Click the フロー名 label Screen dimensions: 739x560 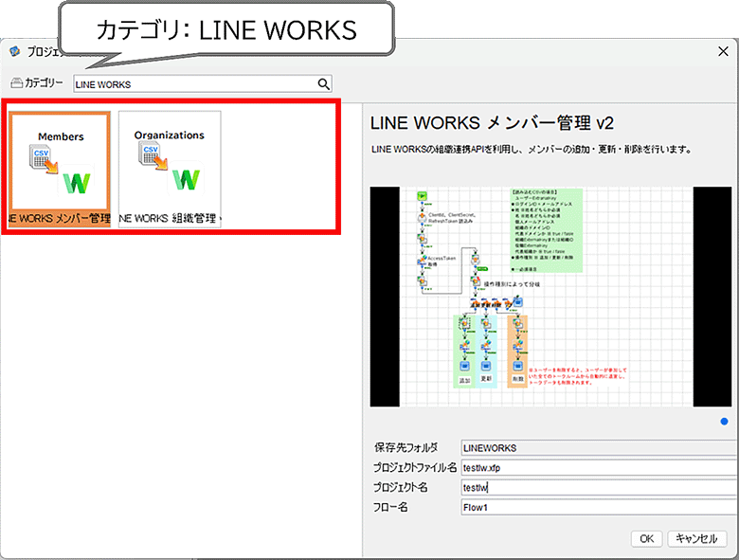click(390, 507)
